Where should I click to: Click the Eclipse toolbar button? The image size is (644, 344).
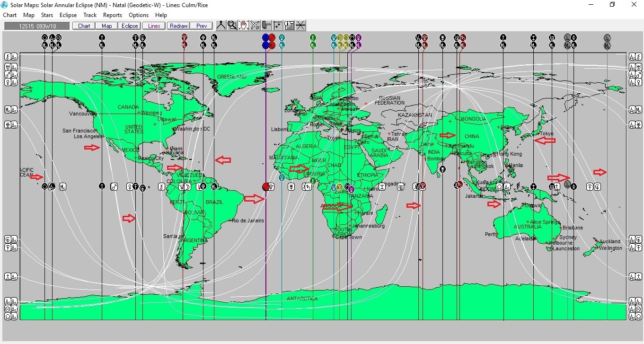pos(129,26)
